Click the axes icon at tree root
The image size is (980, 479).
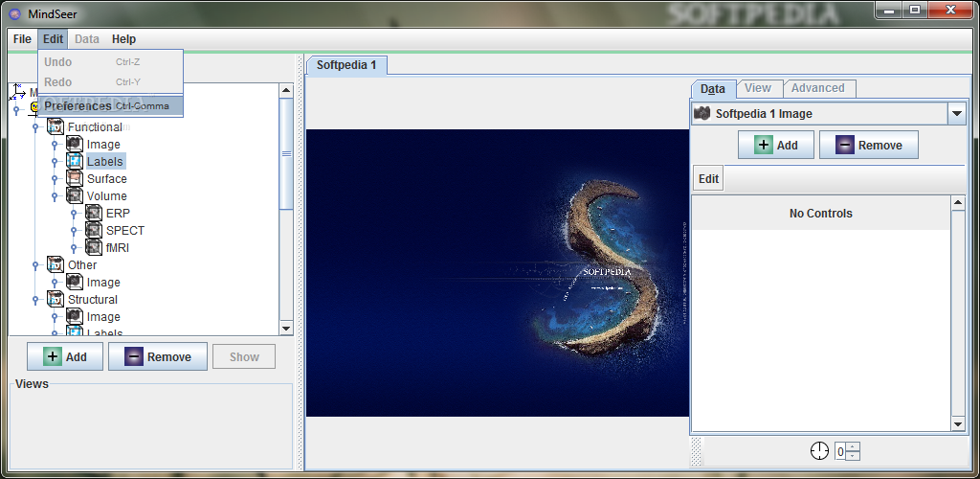(x=17, y=93)
